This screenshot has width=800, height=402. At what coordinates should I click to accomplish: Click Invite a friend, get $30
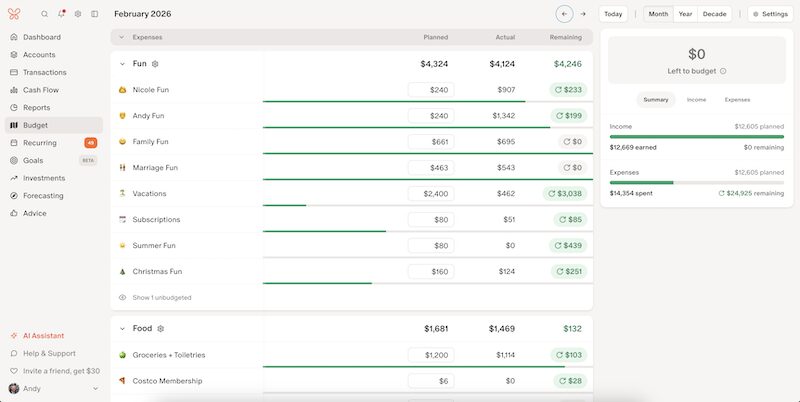(x=54, y=371)
